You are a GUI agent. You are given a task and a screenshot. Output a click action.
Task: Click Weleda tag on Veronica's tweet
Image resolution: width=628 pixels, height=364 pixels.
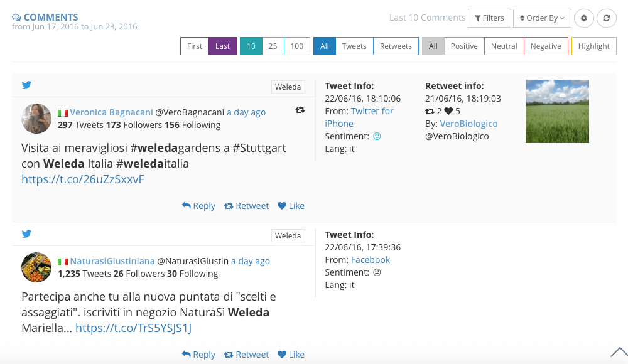[x=288, y=87]
